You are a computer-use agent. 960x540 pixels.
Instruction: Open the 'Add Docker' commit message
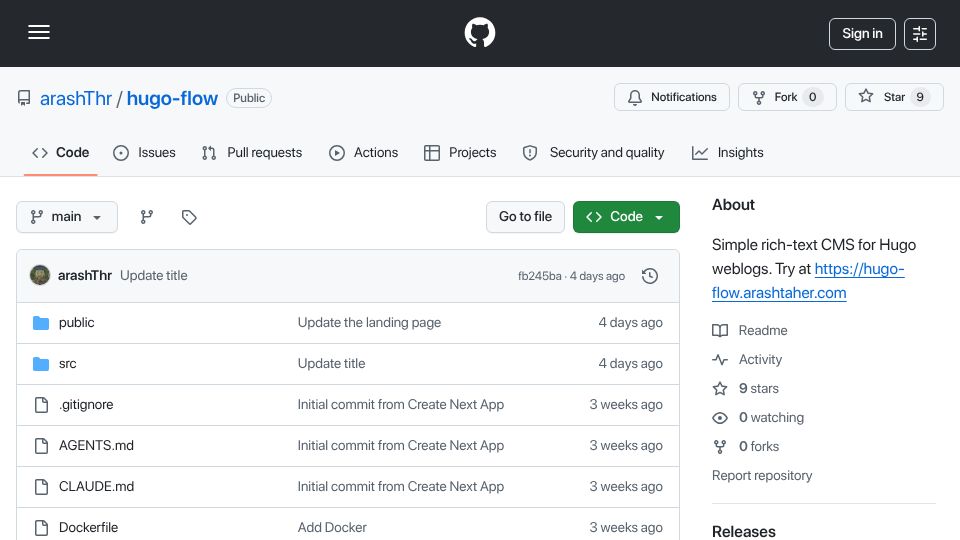point(332,528)
